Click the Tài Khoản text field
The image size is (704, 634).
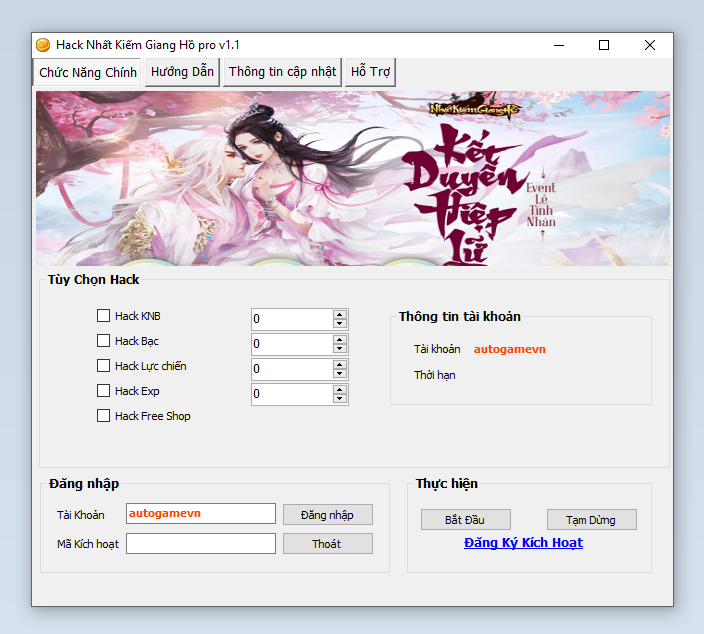point(200,514)
